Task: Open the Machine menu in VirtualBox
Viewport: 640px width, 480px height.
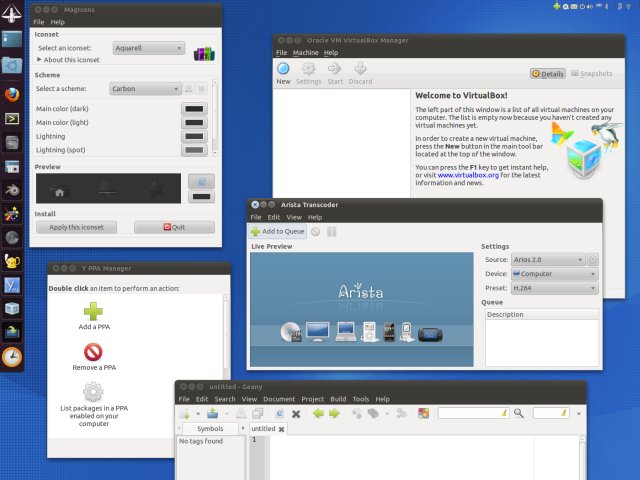Action: coord(306,52)
